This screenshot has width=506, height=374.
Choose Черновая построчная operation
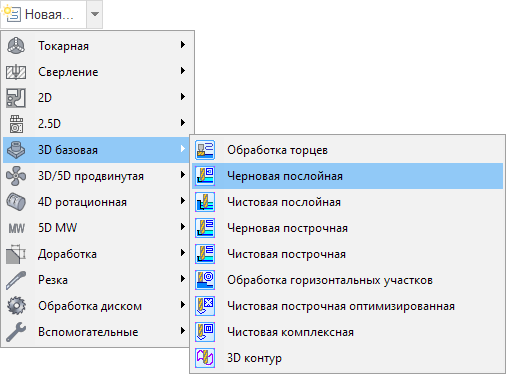tap(347, 228)
